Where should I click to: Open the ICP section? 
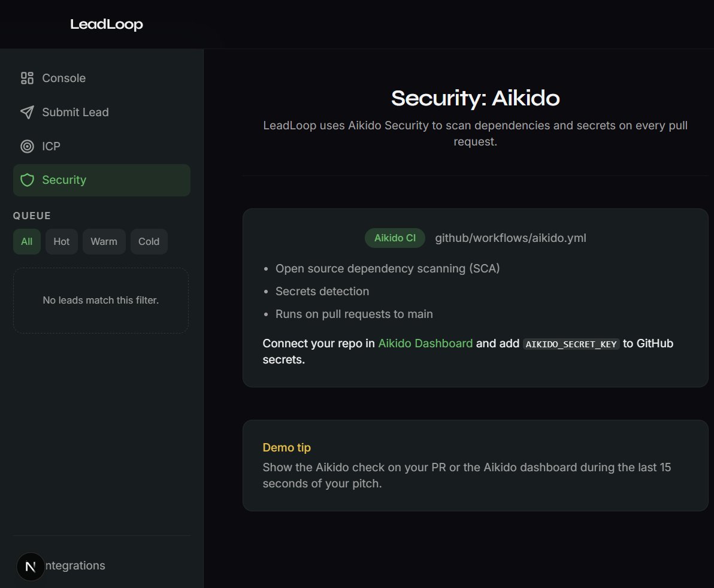click(102, 146)
